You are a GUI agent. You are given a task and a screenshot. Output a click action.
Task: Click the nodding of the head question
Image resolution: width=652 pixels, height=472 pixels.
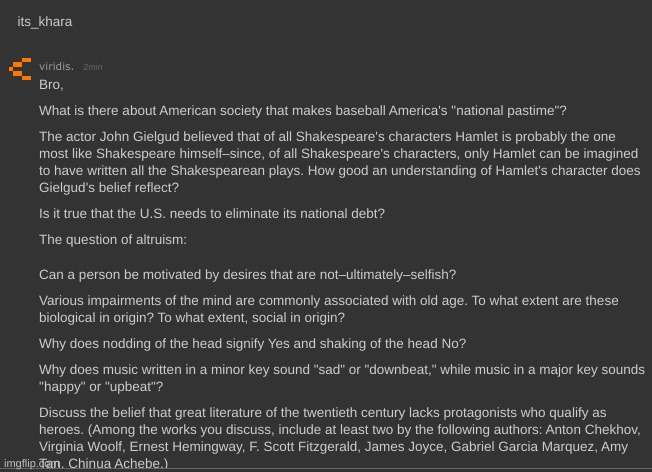(252, 344)
